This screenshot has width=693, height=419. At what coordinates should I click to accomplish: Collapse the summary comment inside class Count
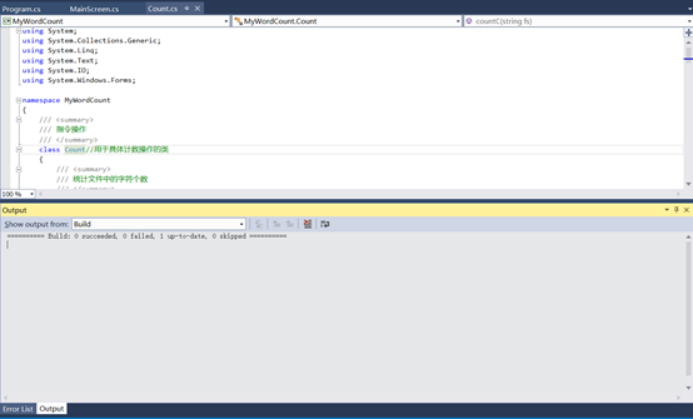tap(19, 169)
